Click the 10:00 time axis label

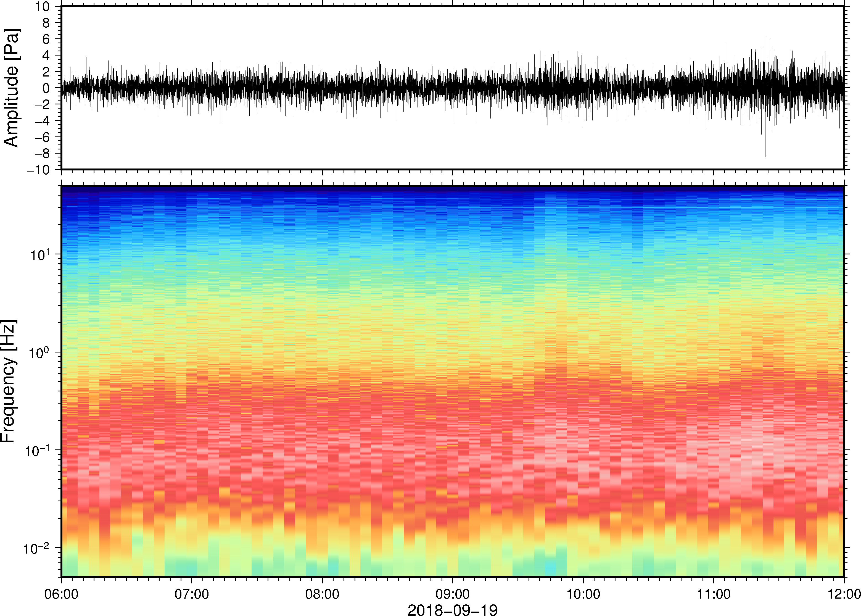click(583, 594)
